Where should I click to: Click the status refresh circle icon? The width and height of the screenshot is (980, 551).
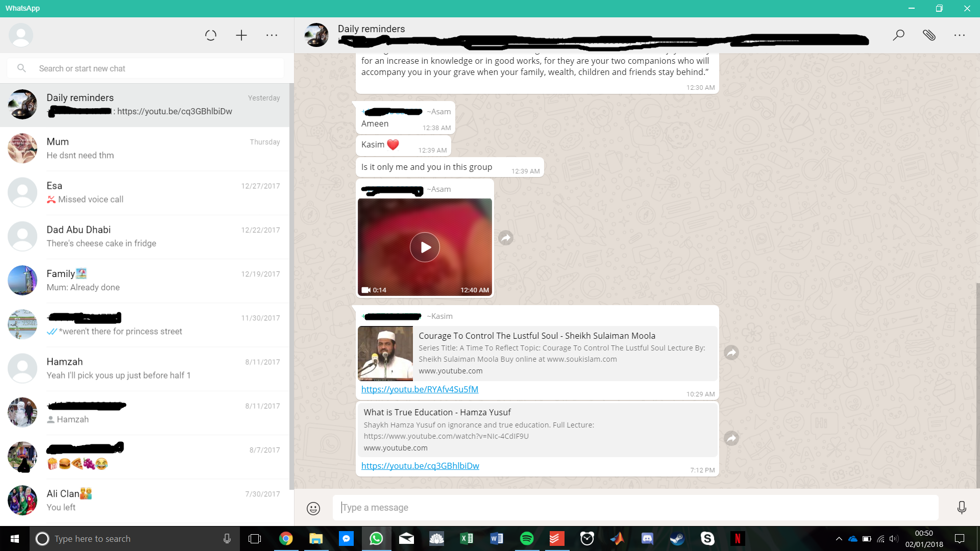tap(210, 35)
